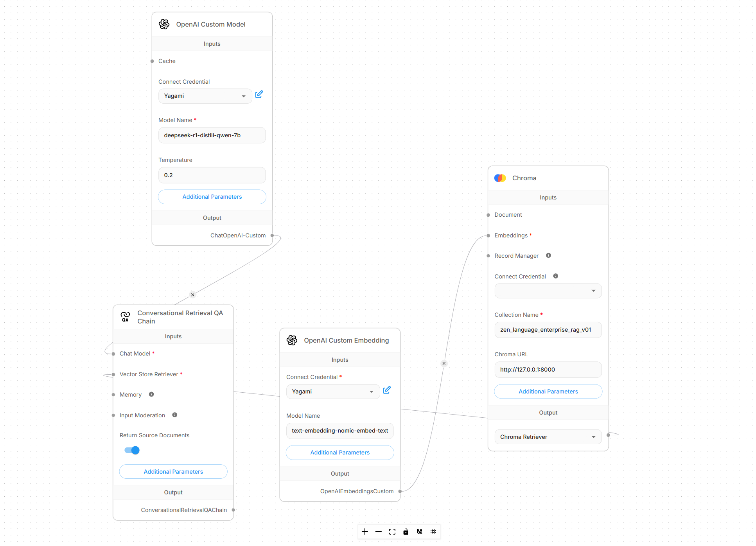The height and width of the screenshot is (546, 756).
Task: Click the Record Manager input anchor dot
Action: (x=488, y=256)
